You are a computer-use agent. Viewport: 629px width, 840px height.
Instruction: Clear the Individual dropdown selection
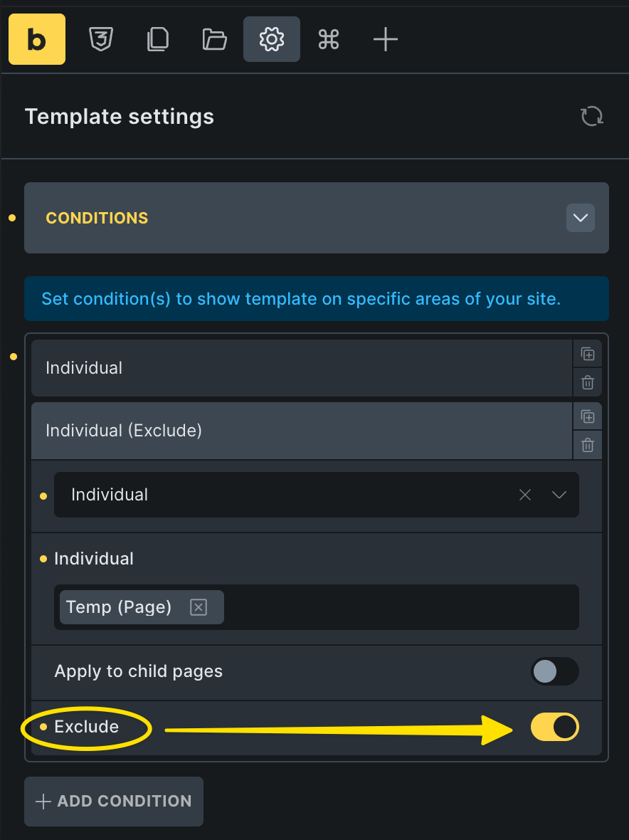525,495
